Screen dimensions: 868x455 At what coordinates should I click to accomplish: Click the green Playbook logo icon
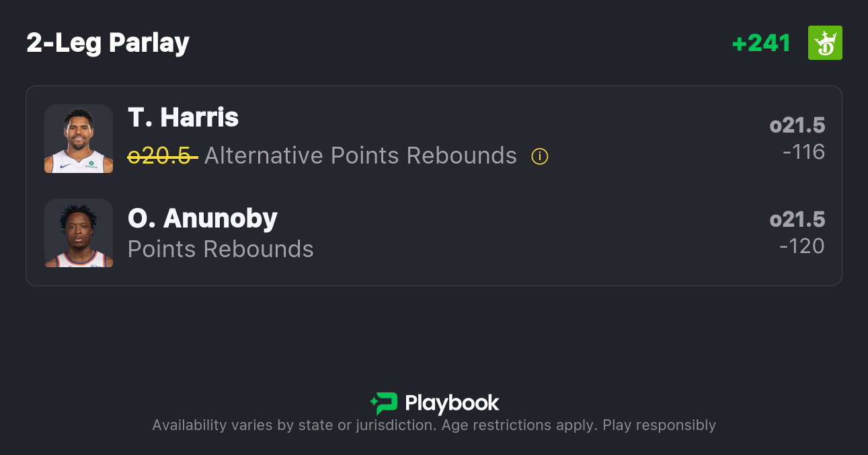point(384,403)
